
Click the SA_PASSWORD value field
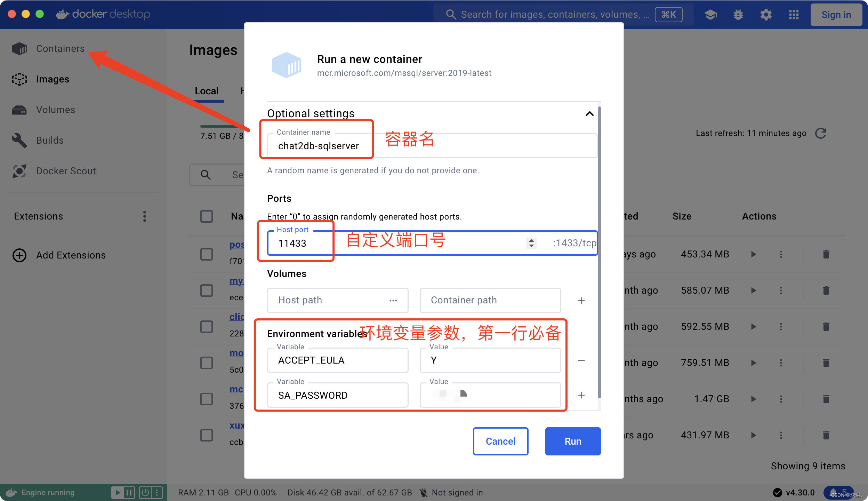(490, 395)
